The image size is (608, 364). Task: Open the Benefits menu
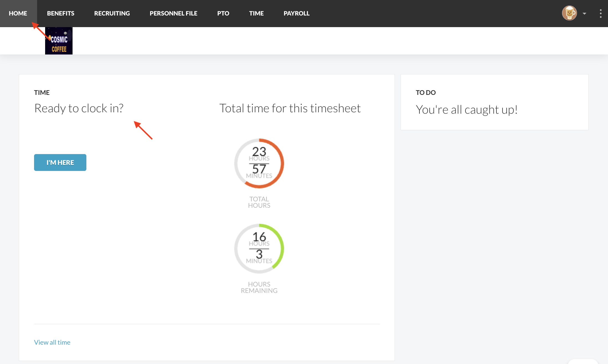(x=61, y=13)
